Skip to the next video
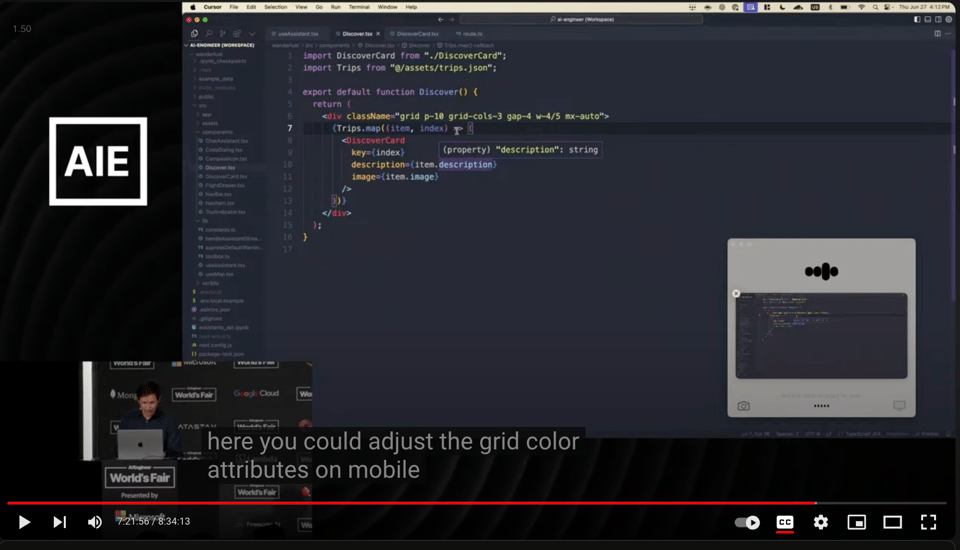Image resolution: width=960 pixels, height=550 pixels. (59, 522)
